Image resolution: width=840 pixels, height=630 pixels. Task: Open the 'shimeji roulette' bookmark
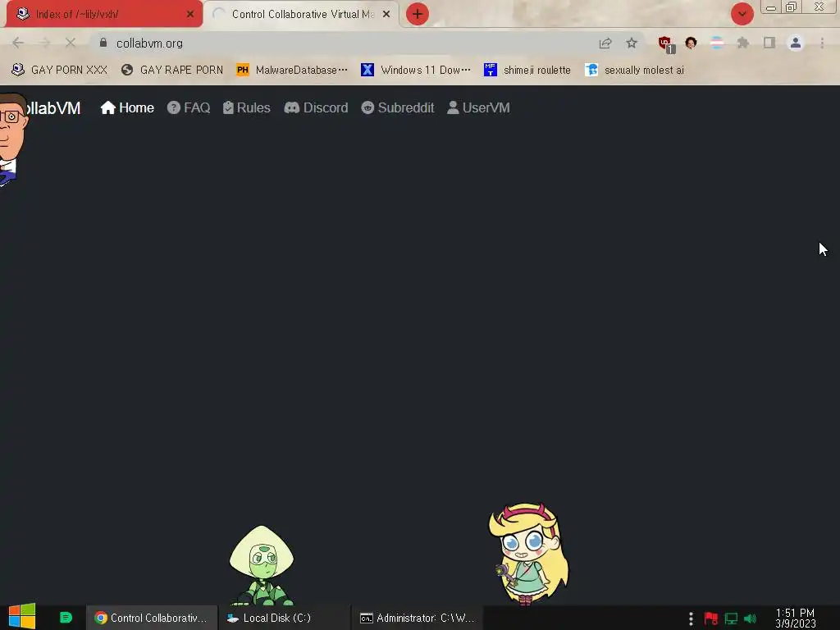click(x=527, y=71)
